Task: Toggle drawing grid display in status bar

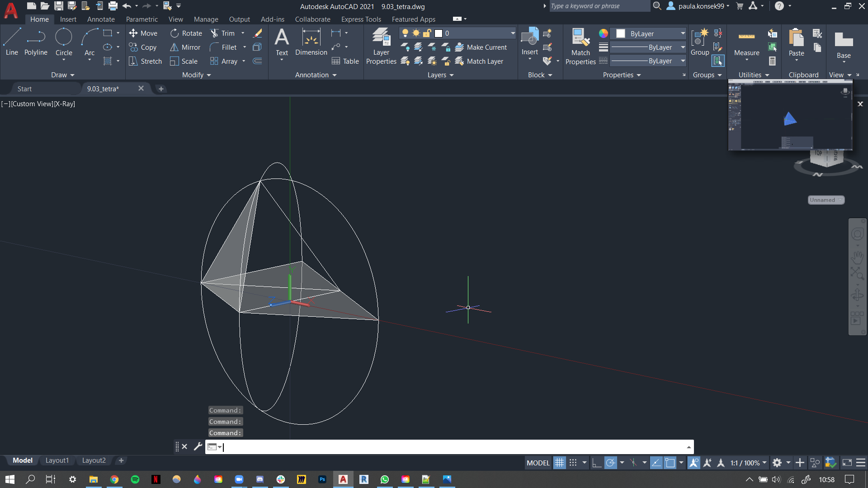Action: [x=559, y=463]
